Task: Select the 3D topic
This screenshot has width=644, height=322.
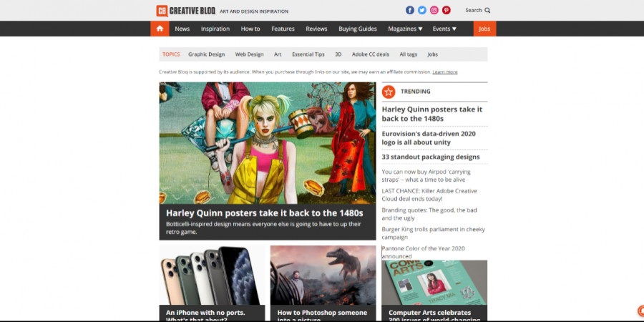Action: click(338, 54)
